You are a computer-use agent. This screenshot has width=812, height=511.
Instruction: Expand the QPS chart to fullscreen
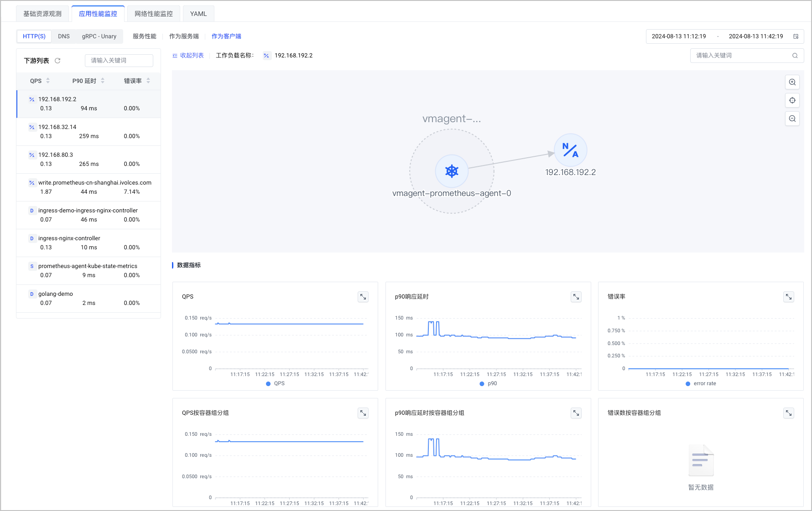click(363, 297)
